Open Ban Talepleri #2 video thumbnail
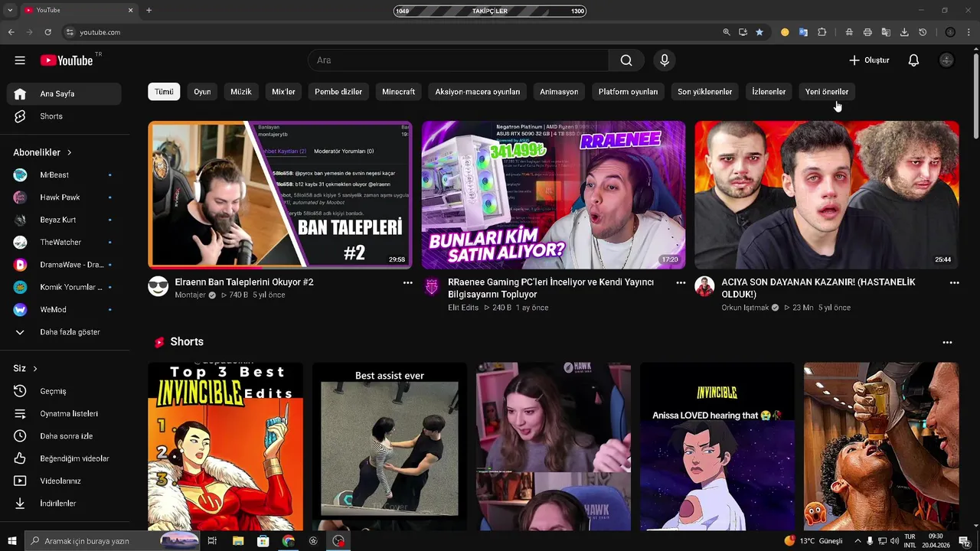Screen dimensions: 980x551 tap(279, 195)
